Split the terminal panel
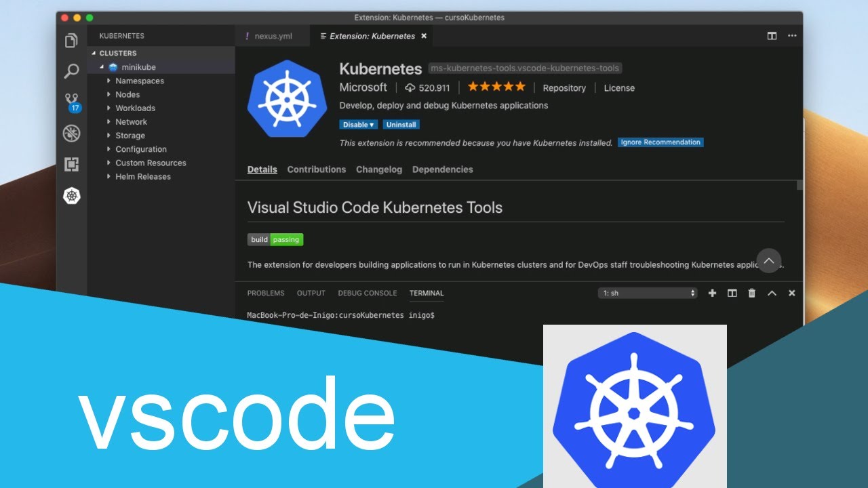This screenshot has height=488, width=868. (732, 293)
